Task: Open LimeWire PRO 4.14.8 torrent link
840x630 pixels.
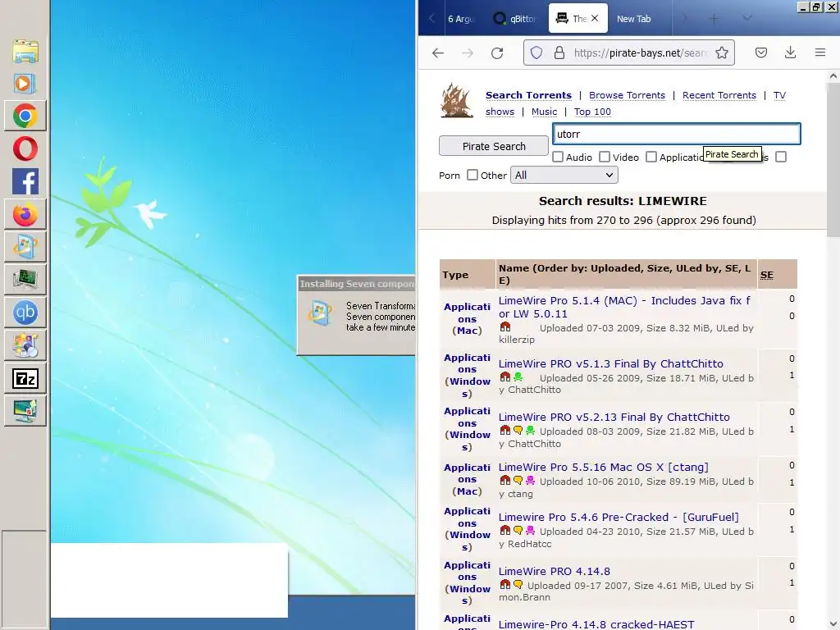Action: (554, 571)
